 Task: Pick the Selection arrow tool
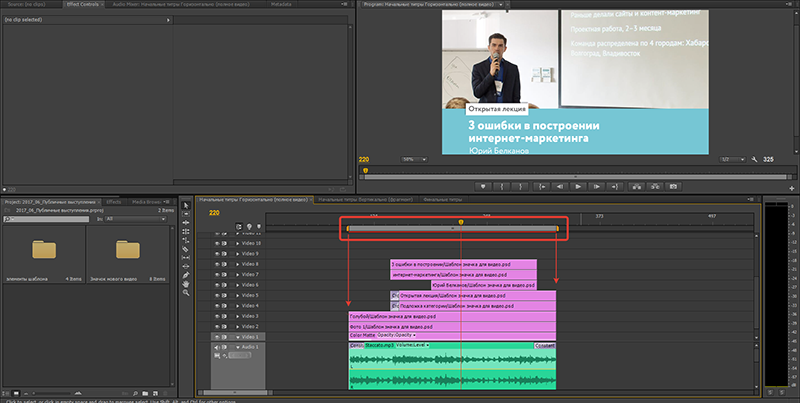point(186,206)
